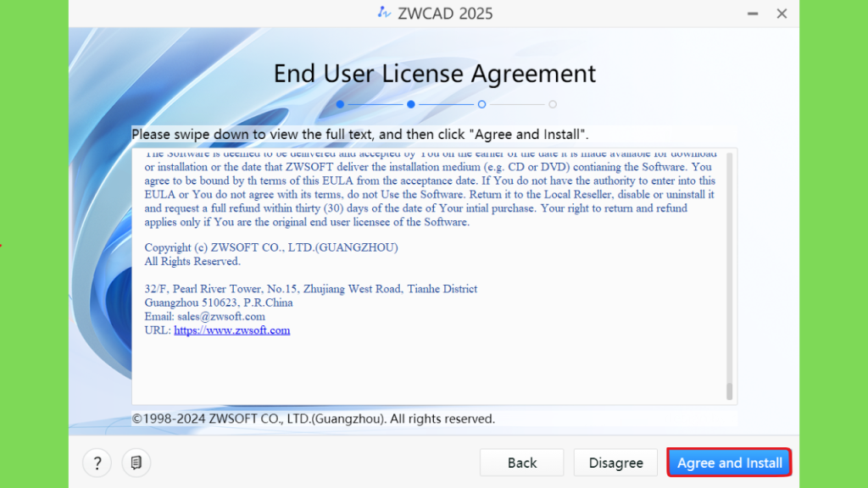868x488 pixels.
Task: Close the ZWCAD 2025 installer window
Action: pos(782,14)
